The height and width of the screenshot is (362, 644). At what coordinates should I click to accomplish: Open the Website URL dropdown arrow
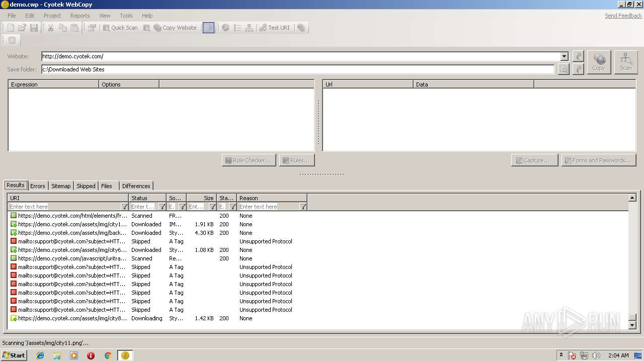pos(564,56)
